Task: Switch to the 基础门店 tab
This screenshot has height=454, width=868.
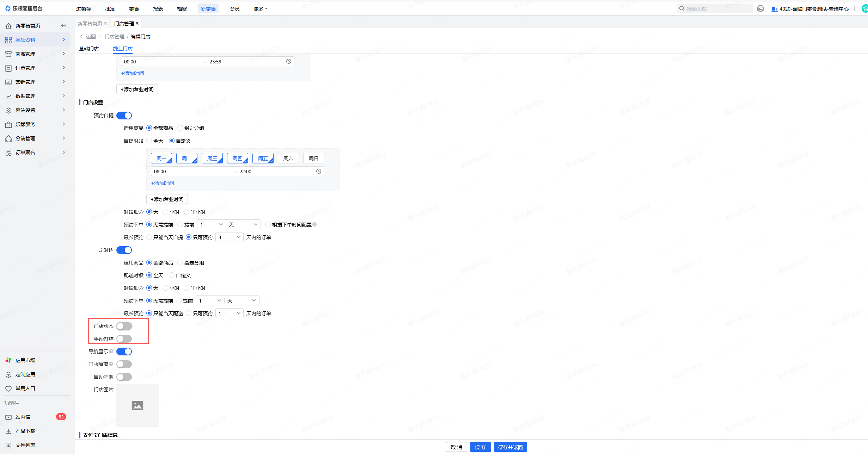Action: pos(89,49)
